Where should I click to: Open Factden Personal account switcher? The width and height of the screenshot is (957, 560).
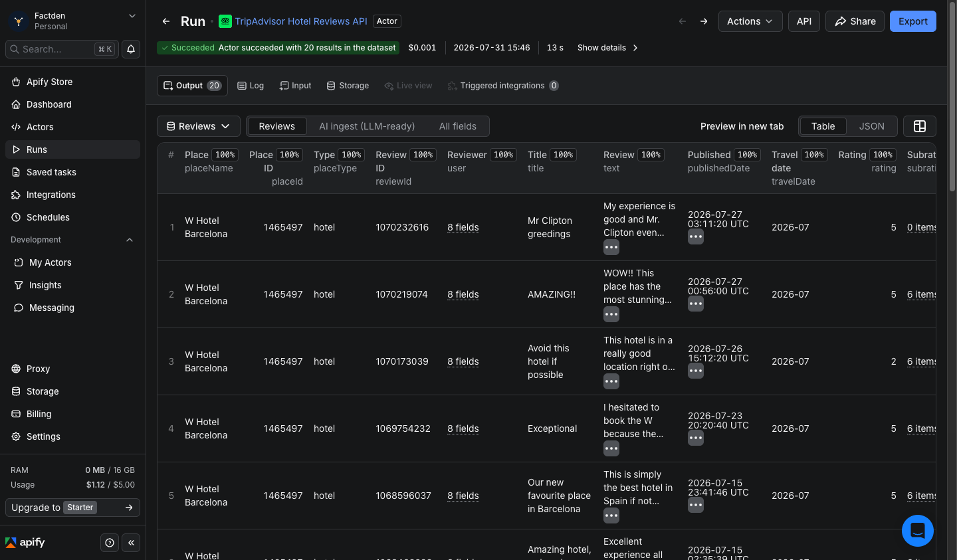coord(73,21)
